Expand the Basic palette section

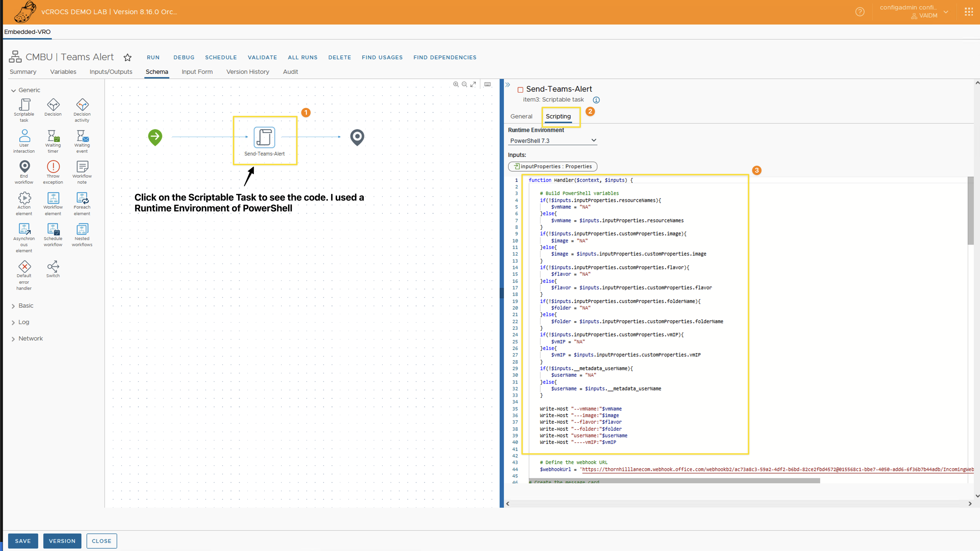(x=26, y=306)
